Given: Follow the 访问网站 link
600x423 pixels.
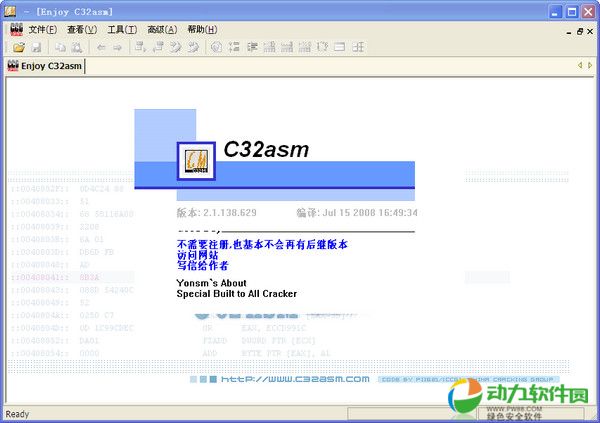Looking at the screenshot, I should coord(198,255).
